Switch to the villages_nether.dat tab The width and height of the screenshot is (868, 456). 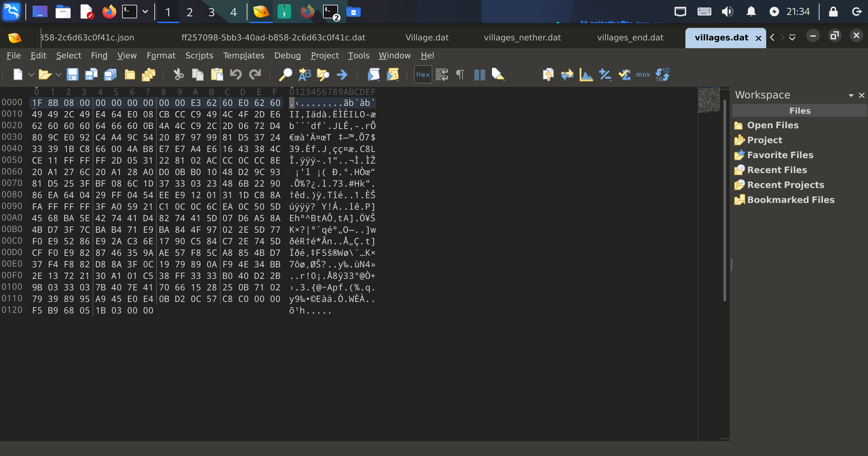click(522, 37)
